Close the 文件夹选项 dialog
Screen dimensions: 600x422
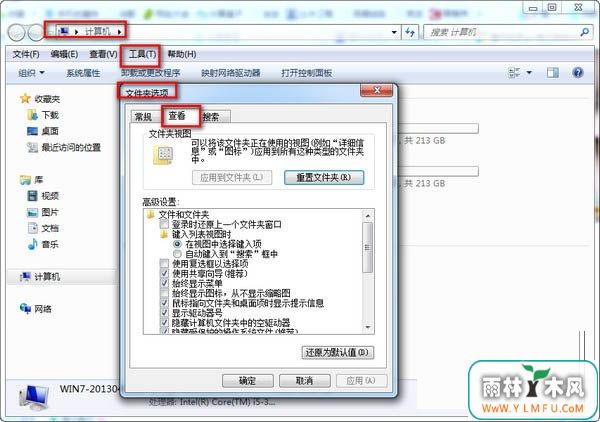pos(377,90)
